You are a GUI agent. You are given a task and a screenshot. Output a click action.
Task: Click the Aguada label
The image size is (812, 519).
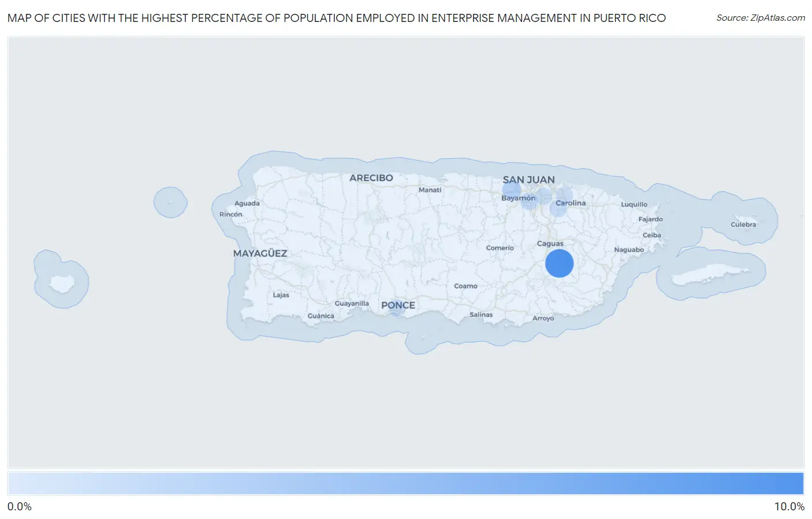coord(247,203)
